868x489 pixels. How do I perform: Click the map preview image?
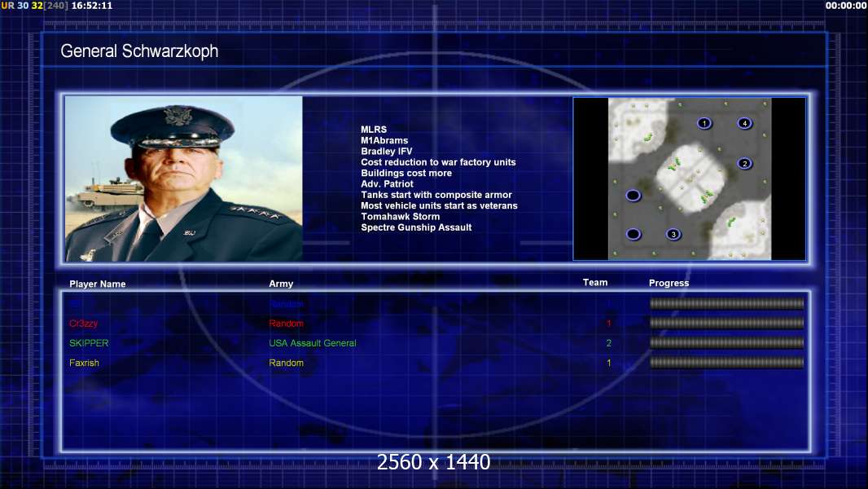point(689,178)
